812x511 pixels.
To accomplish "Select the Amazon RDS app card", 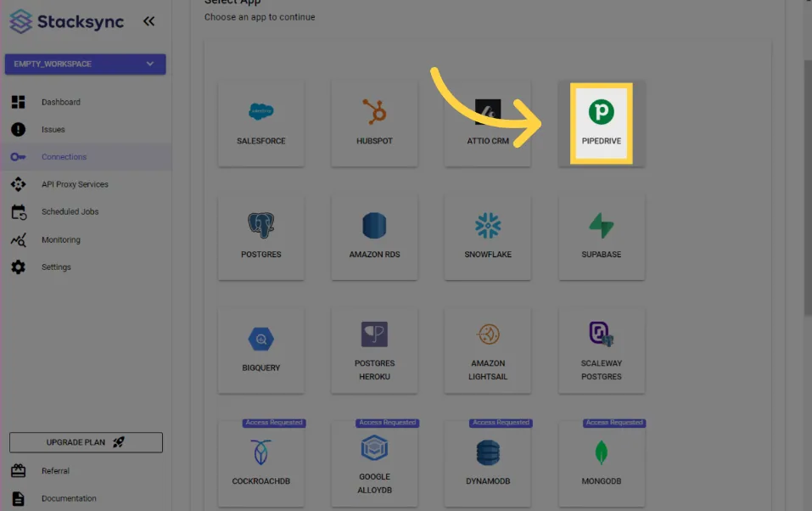I will tap(374, 238).
